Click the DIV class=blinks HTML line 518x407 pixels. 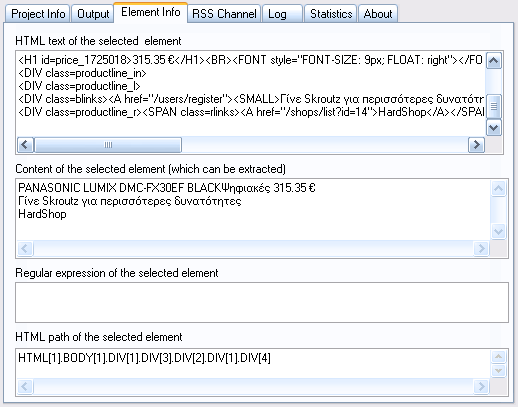click(251, 99)
